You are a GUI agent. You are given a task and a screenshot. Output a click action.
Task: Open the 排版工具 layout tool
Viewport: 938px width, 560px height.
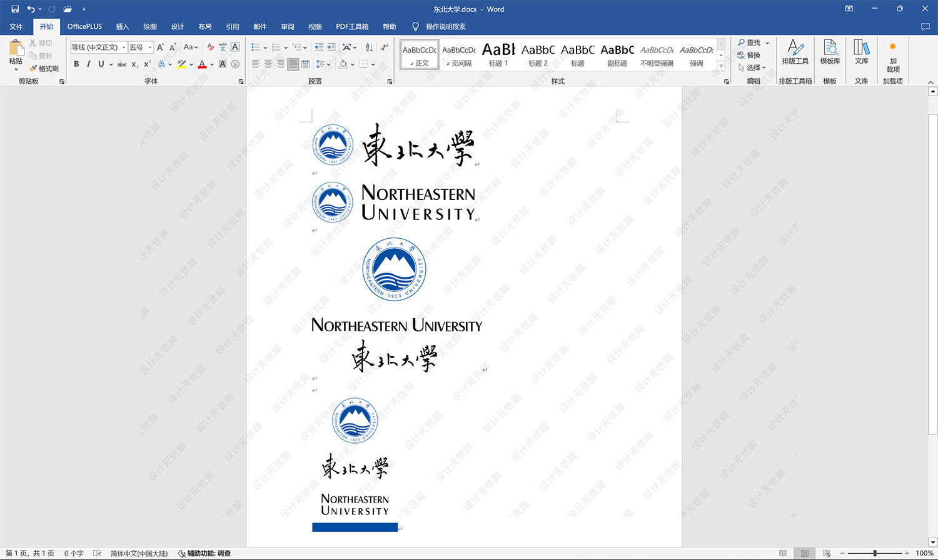pos(795,52)
